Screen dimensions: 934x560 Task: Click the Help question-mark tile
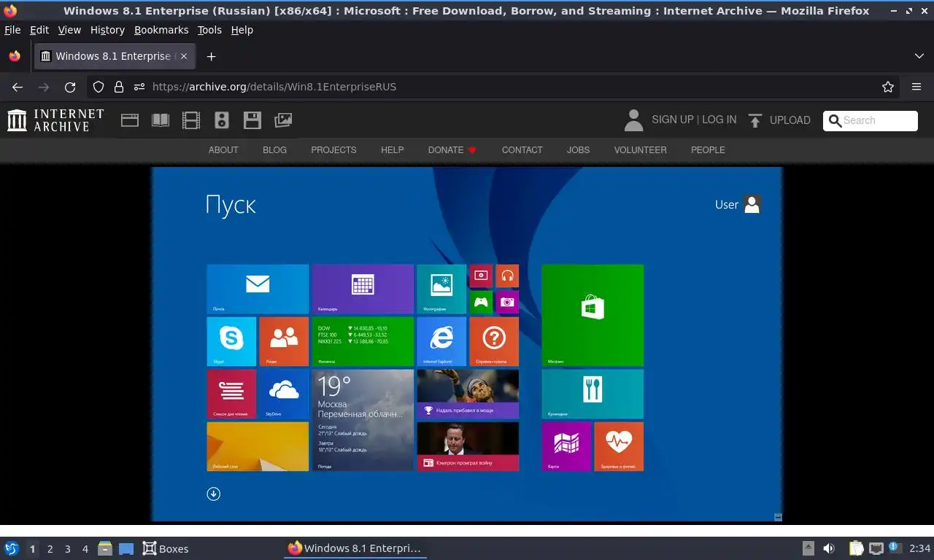[494, 341]
